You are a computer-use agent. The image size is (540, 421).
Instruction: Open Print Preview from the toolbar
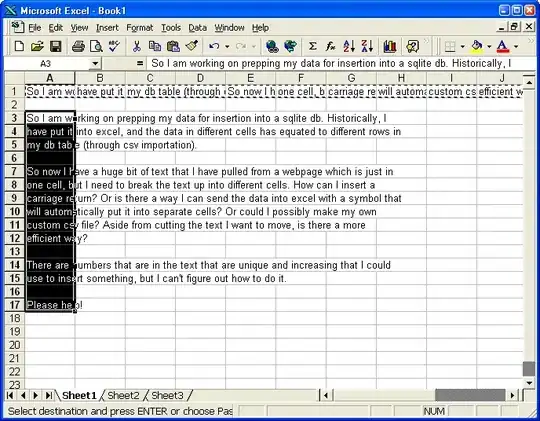point(96,46)
